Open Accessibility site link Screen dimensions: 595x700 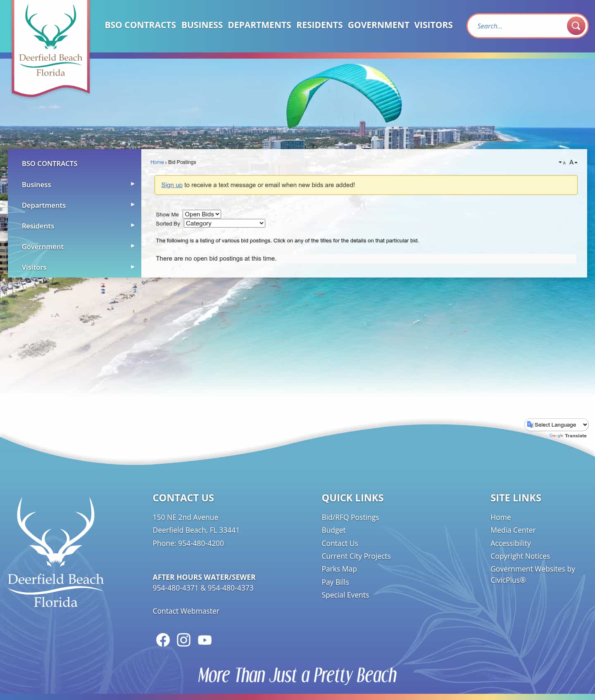point(510,543)
